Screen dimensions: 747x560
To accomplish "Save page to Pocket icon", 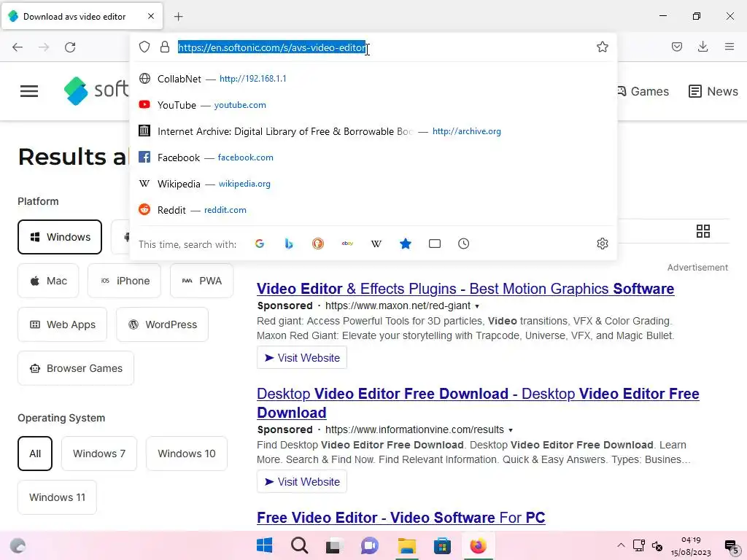I will pos(676,47).
